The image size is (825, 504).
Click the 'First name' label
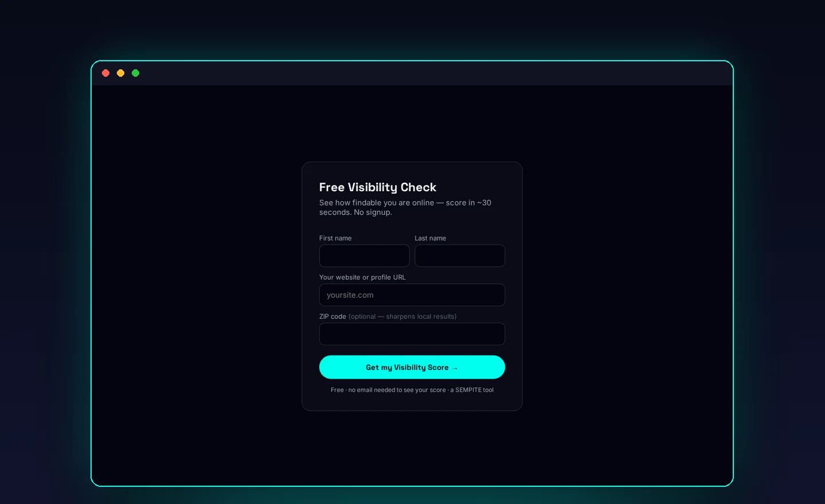pos(335,238)
